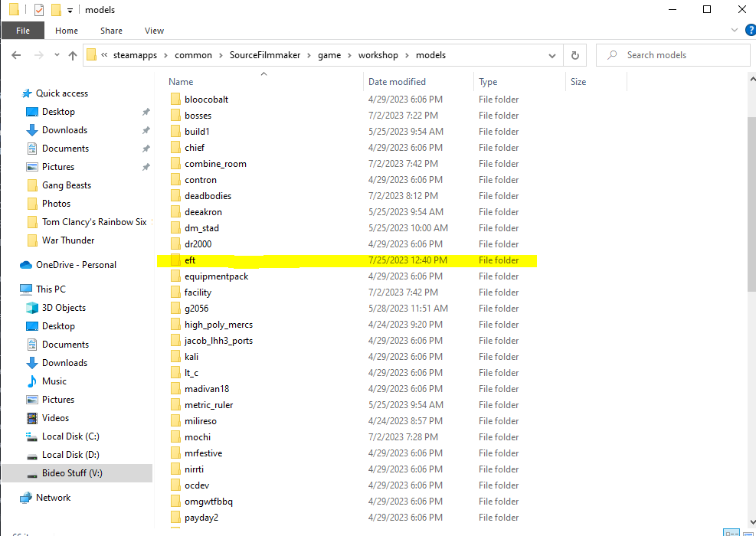Open Downloads under Quick access

[x=64, y=130]
